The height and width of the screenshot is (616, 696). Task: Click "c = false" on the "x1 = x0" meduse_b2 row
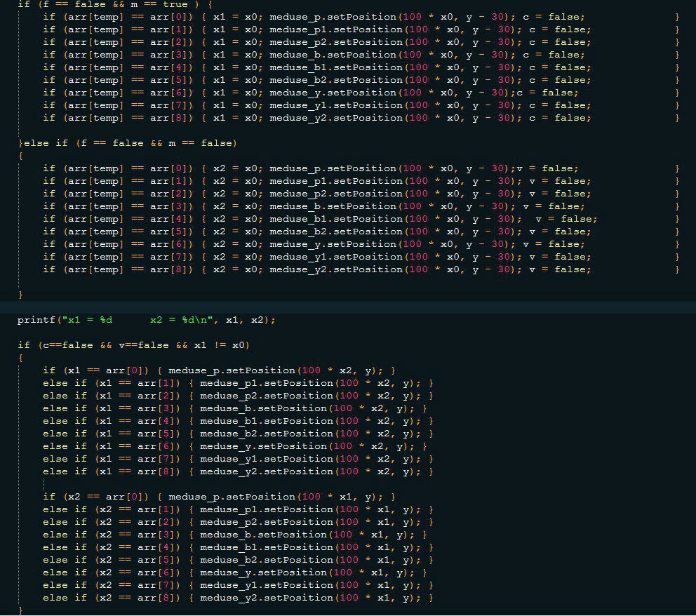[x=558, y=80]
